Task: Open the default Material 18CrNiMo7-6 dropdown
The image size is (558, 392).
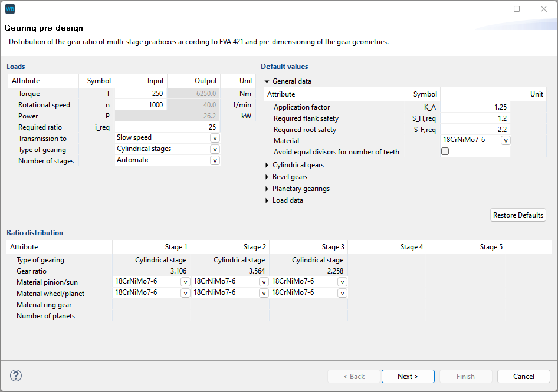Action: pyautogui.click(x=506, y=140)
